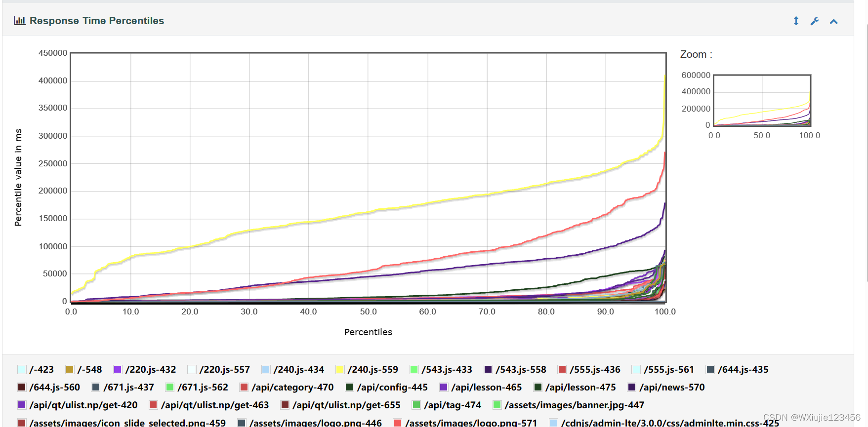Click the Percentiles x-axis label

click(368, 332)
